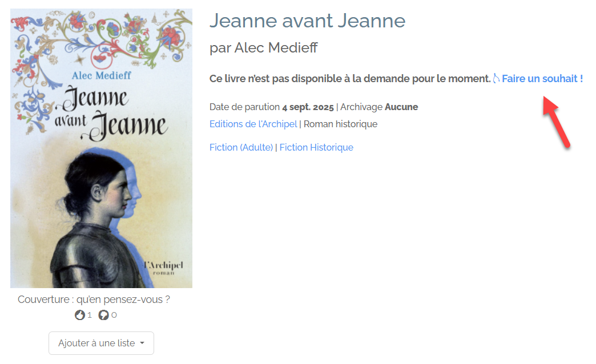Click the Roman historique genre text
This screenshot has width=596, height=364.
click(341, 124)
